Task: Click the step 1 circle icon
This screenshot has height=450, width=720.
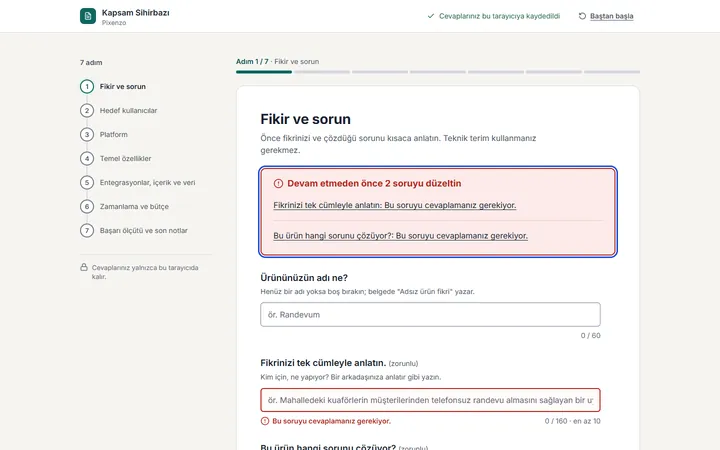Action: tap(87, 86)
